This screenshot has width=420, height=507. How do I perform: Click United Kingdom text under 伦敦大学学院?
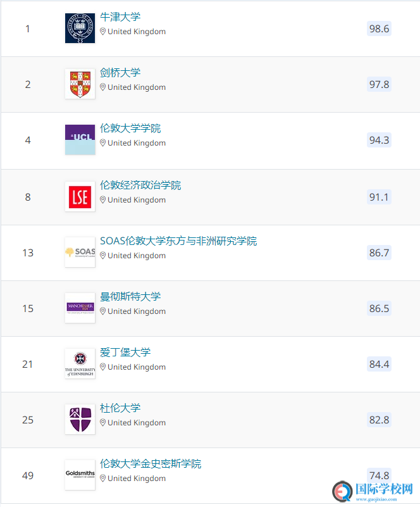tap(137, 142)
